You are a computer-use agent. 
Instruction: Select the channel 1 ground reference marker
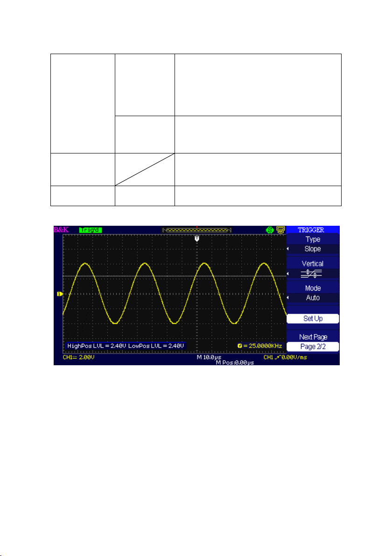(x=60, y=293)
